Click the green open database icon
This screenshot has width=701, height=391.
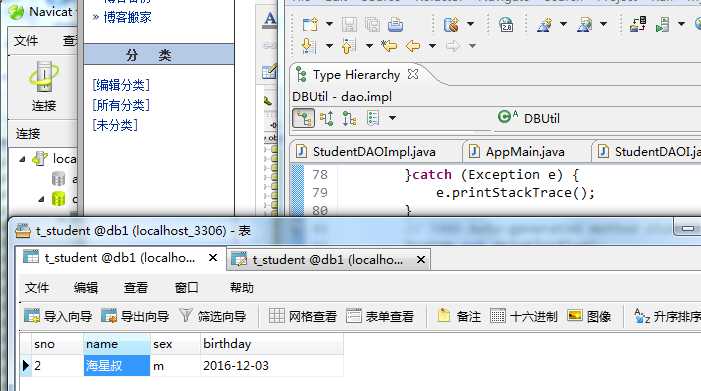click(59, 199)
